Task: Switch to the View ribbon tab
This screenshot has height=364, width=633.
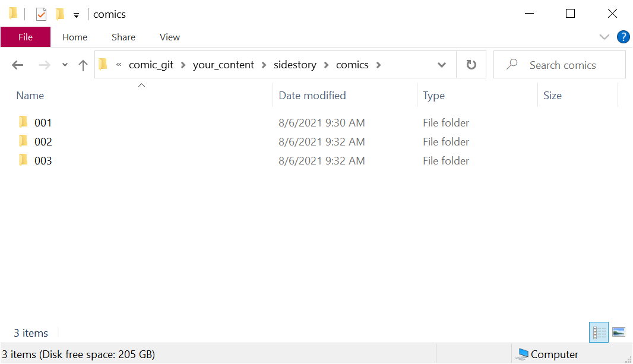Action: pyautogui.click(x=169, y=37)
